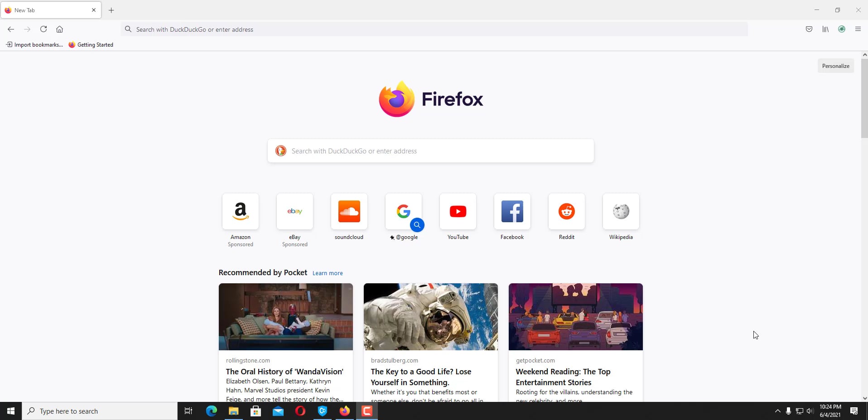Switch to Firefox in taskbar
Screen dimensions: 868x420
click(345, 411)
